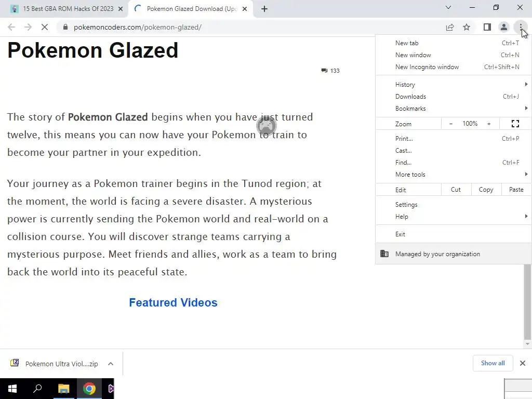Click the three-dot Chrome menu button
This screenshot has width=532, height=399.
click(521, 27)
